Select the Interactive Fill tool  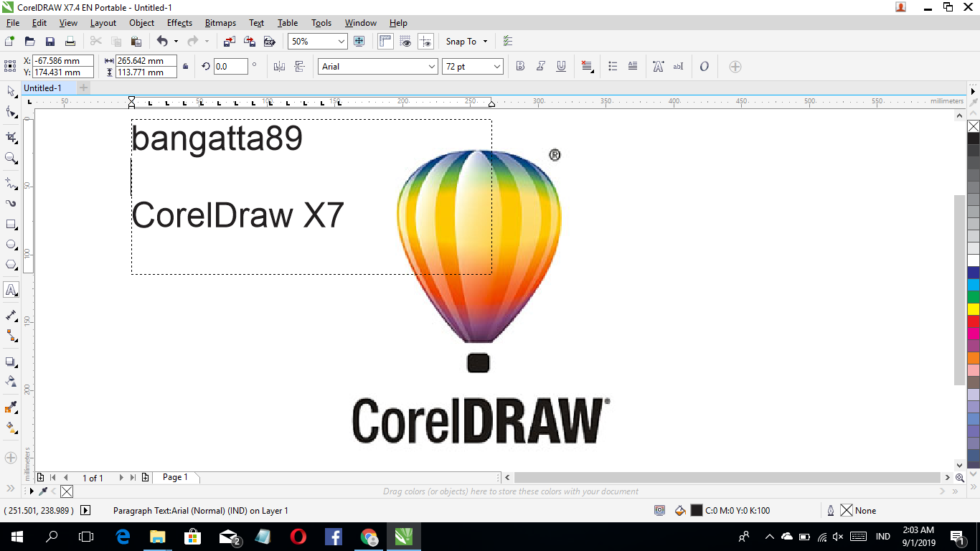pyautogui.click(x=11, y=427)
